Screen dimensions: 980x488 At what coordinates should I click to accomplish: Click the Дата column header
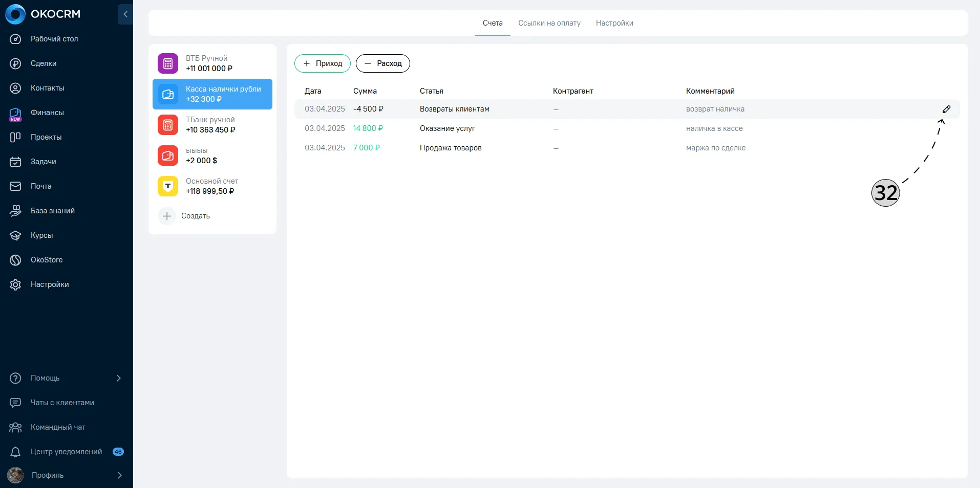[x=313, y=91]
